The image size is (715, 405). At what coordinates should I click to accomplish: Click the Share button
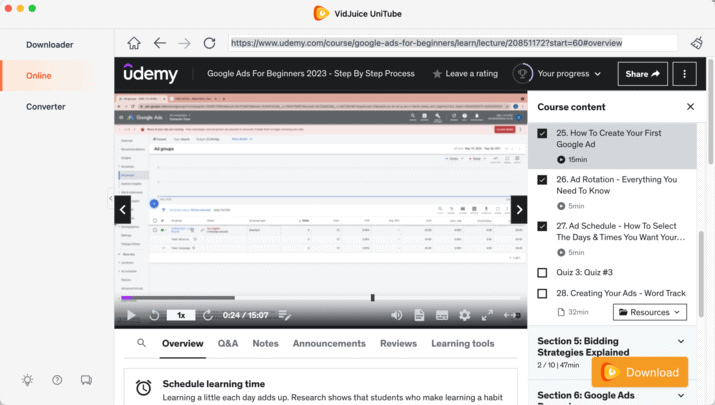(x=642, y=74)
